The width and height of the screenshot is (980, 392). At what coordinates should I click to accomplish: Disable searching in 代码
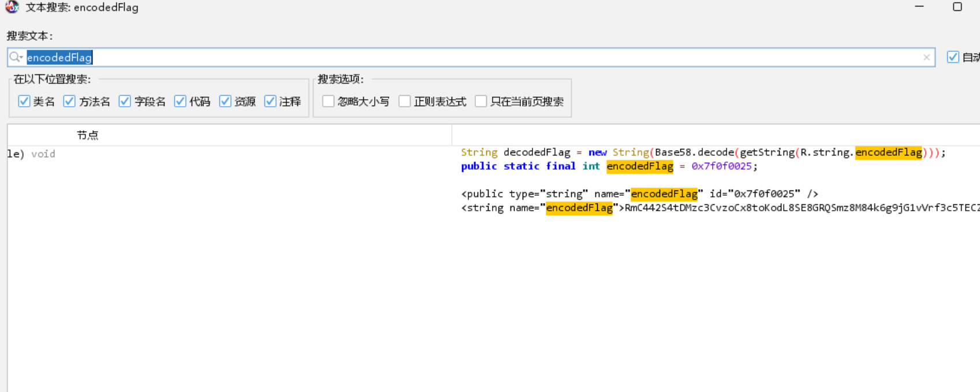pyautogui.click(x=180, y=102)
